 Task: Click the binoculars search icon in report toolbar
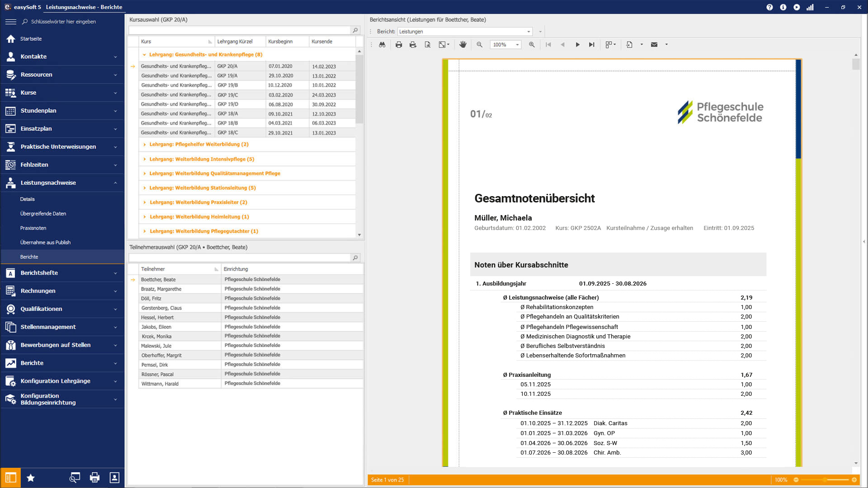[x=382, y=45]
